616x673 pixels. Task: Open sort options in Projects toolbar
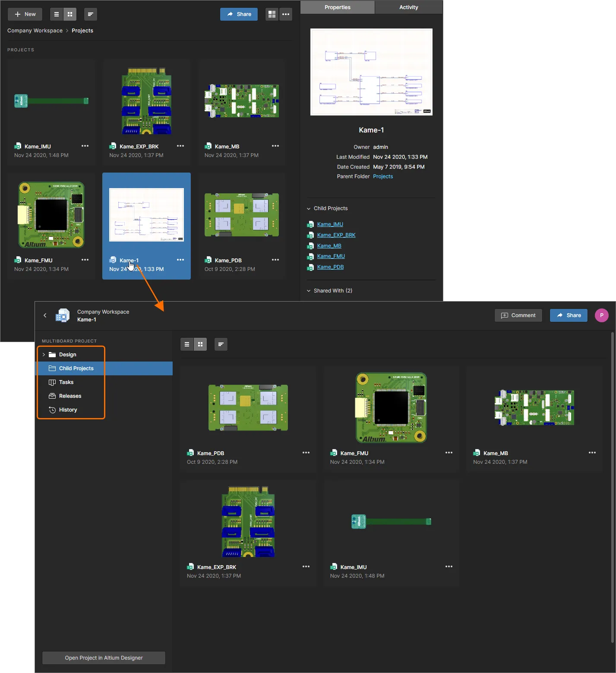pyautogui.click(x=90, y=14)
